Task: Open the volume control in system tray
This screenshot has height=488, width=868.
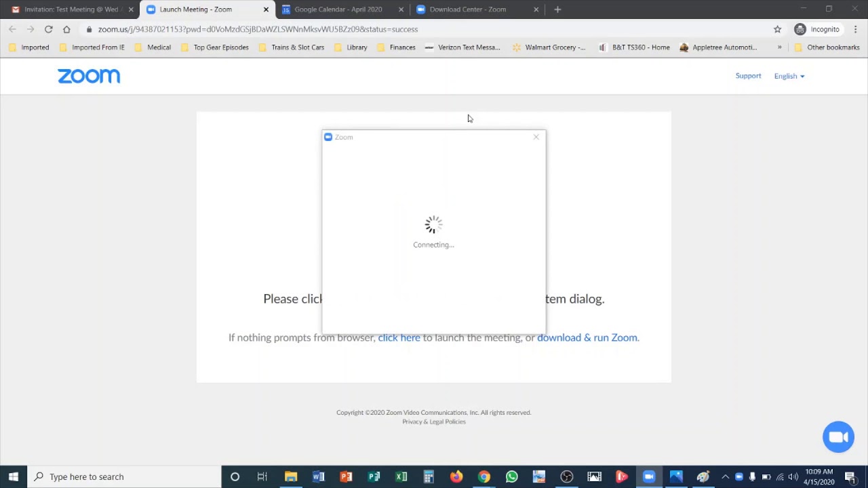Action: (x=793, y=476)
